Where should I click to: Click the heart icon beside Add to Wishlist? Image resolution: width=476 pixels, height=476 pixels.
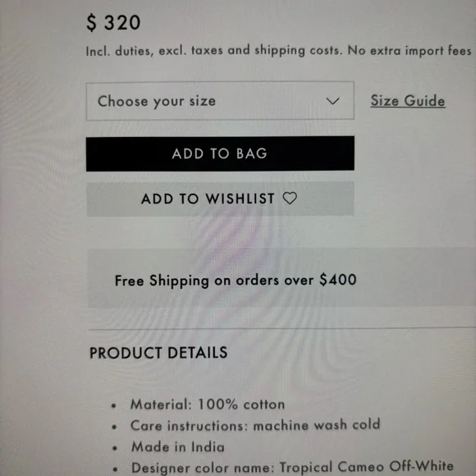(290, 199)
